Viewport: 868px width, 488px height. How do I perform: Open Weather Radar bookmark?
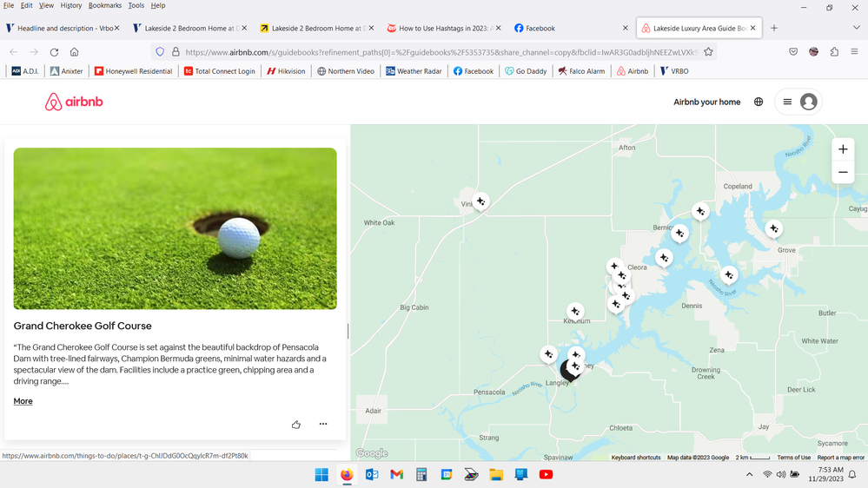(x=414, y=71)
